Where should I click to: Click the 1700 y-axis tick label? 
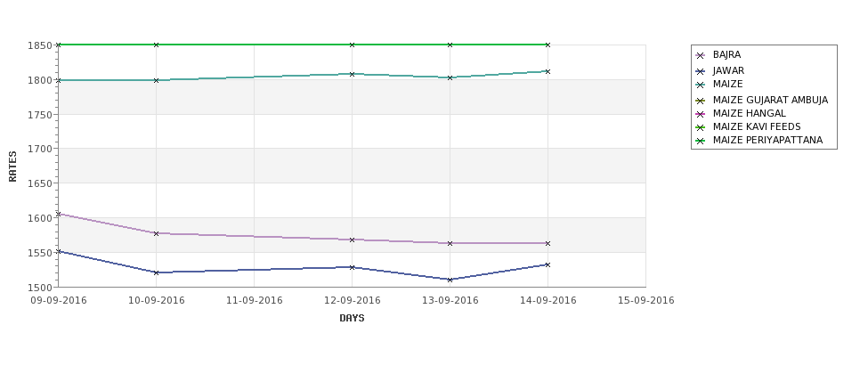pos(40,149)
